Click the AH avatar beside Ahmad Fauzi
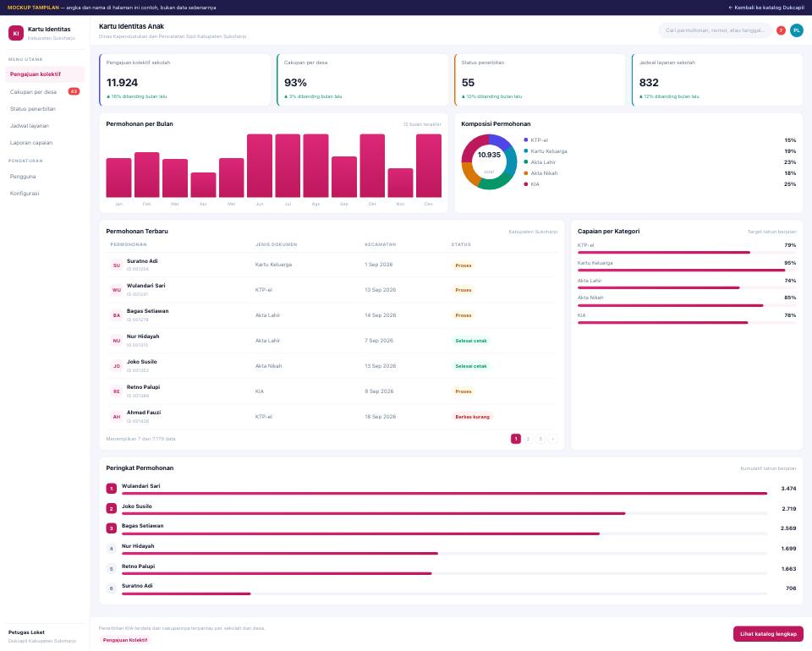Viewport: 812px width, 651px height. [x=117, y=417]
